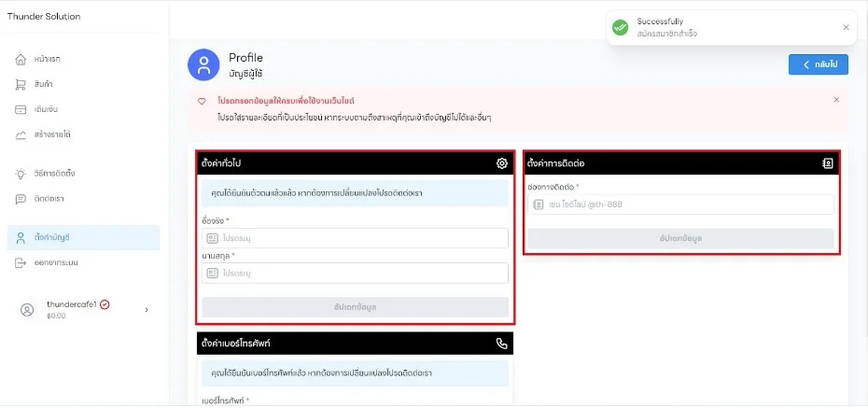Click the contact book icon in ตั้งค่าการติดต่อ header
The width and height of the screenshot is (868, 408).
click(x=828, y=163)
